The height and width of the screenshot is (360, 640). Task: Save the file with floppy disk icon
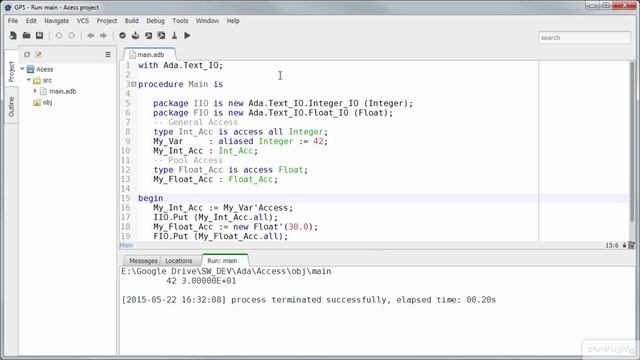[40, 36]
